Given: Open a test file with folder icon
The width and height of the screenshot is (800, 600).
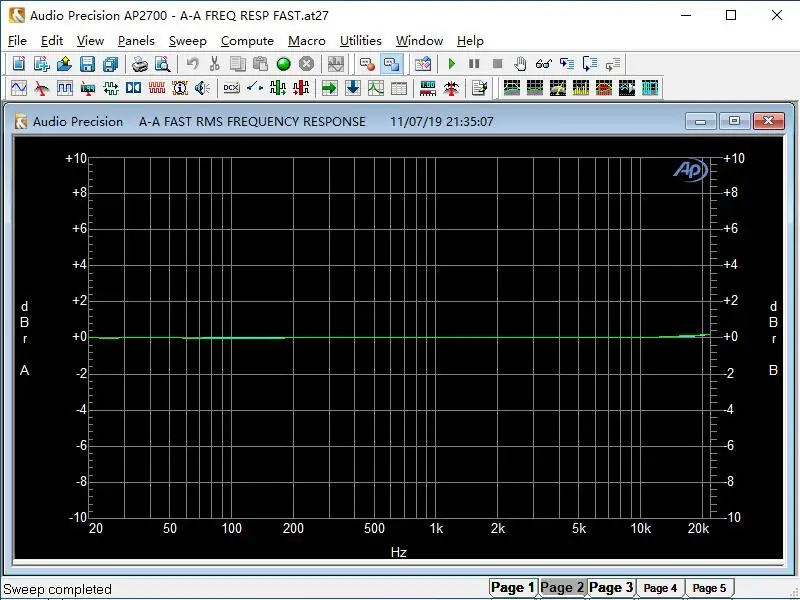Looking at the screenshot, I should [64, 64].
